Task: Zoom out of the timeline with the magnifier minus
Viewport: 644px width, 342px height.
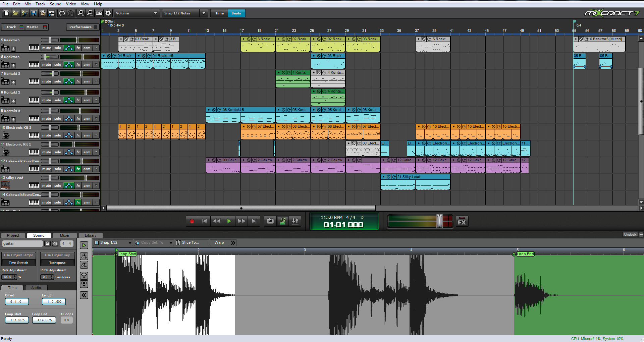Action: click(x=90, y=13)
